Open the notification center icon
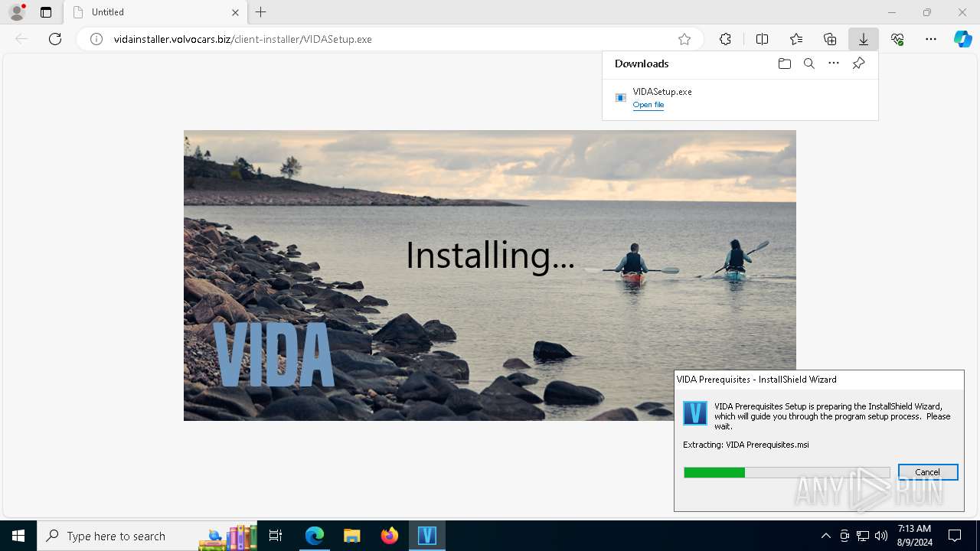This screenshot has width=980, height=551. [x=955, y=536]
